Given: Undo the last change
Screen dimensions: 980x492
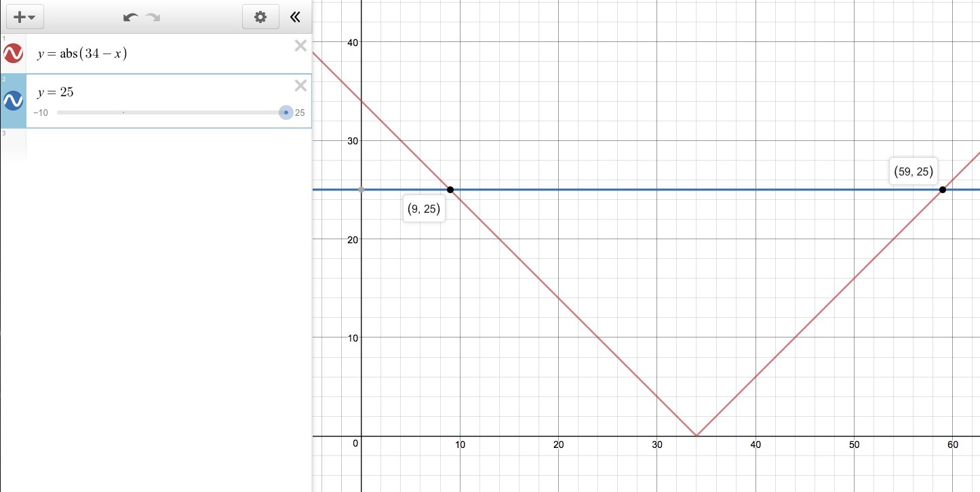Looking at the screenshot, I should coord(130,18).
